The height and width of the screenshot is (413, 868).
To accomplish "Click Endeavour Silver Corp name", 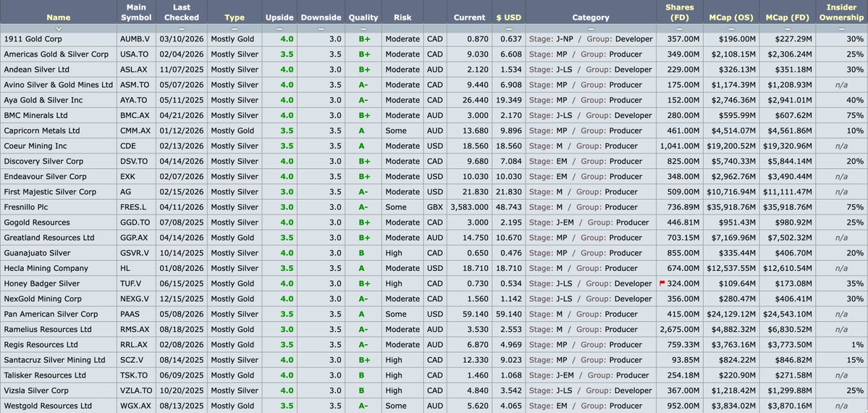I will 45,176.
